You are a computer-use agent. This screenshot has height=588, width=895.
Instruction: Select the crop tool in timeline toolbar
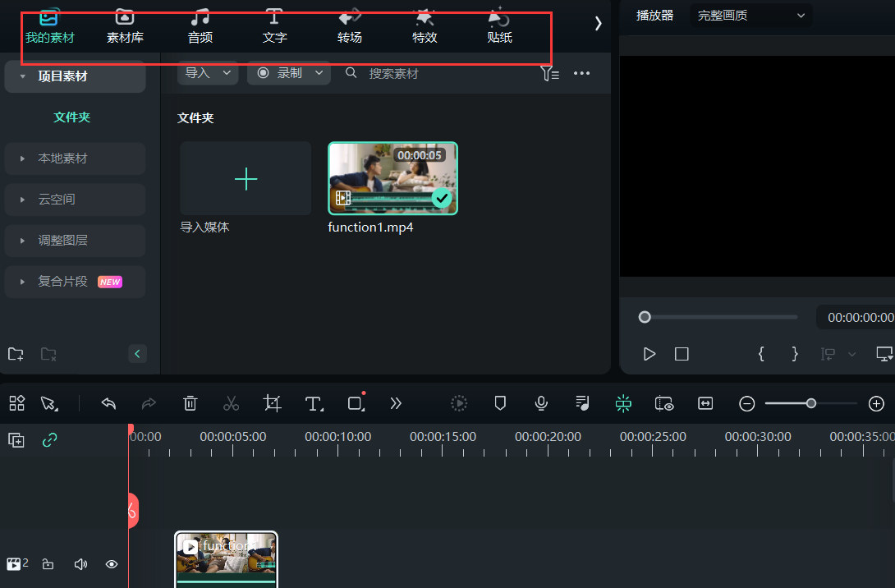[x=273, y=403]
